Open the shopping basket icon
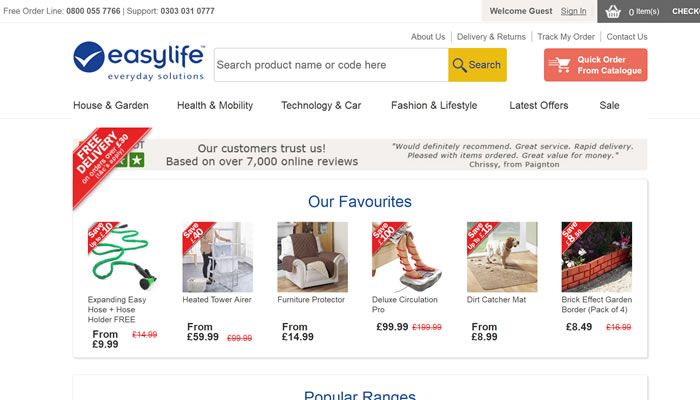The image size is (700, 400). point(613,12)
